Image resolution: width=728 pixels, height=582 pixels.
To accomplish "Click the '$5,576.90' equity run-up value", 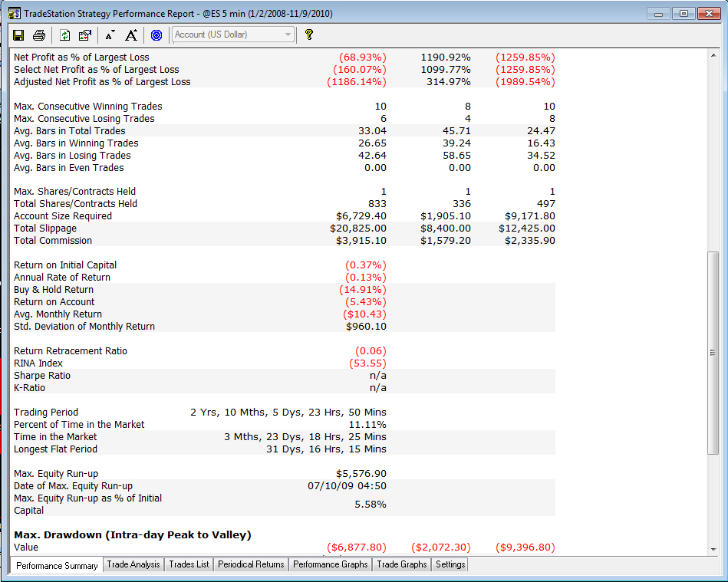I will 361,473.
